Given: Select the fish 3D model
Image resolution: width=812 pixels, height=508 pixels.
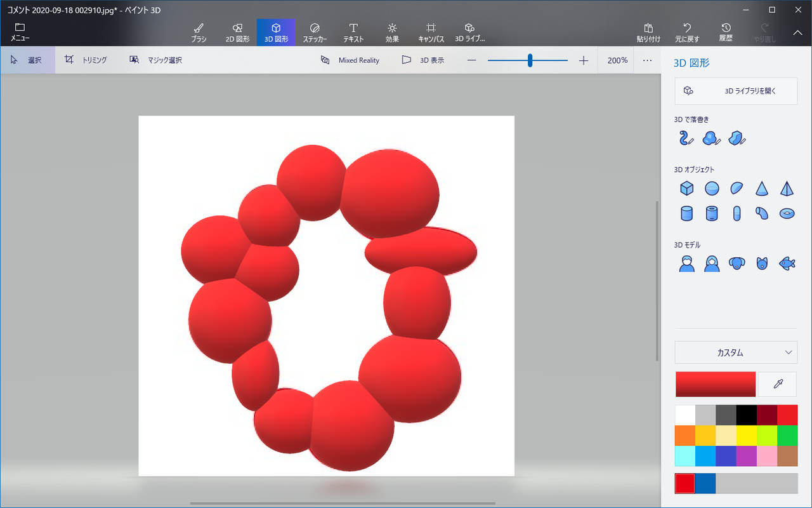Looking at the screenshot, I should 787,263.
